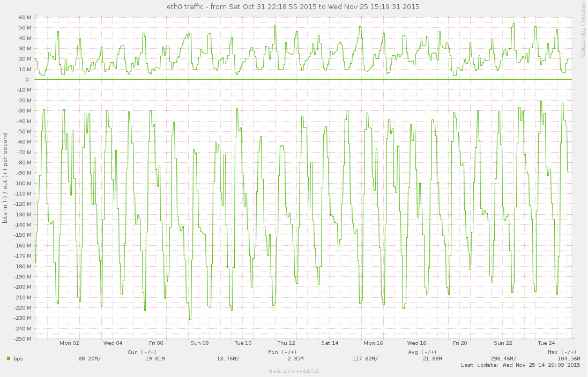Click the RRDTOOL / TOBI OETIKER watermark
Viewport: 588px width, 377px height.
pos(583,28)
